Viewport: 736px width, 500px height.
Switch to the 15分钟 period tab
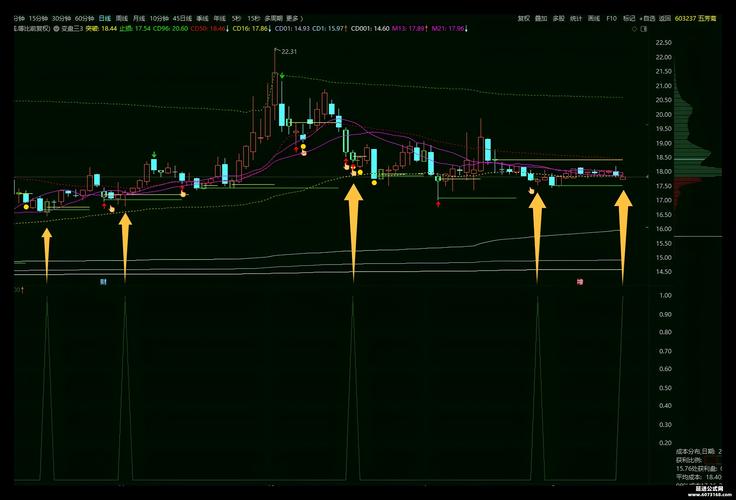[38, 18]
